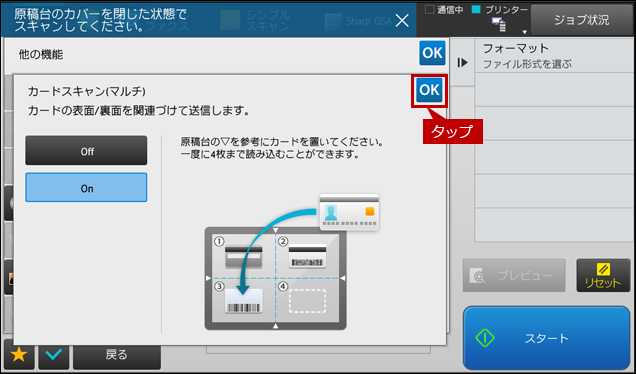
Task: Tap the blue checkmark icon
Action: (x=54, y=355)
